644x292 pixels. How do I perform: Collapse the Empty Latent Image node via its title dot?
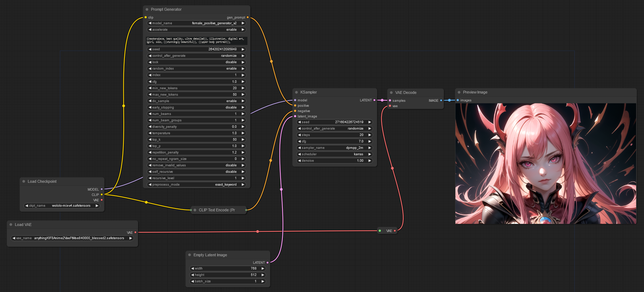[x=189, y=255]
